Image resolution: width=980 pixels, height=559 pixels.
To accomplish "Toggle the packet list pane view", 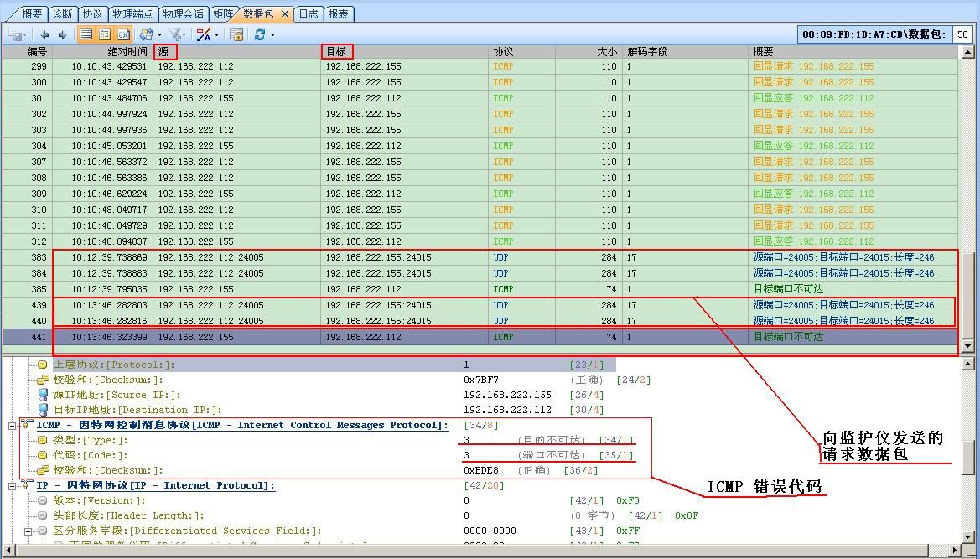I will [x=86, y=34].
